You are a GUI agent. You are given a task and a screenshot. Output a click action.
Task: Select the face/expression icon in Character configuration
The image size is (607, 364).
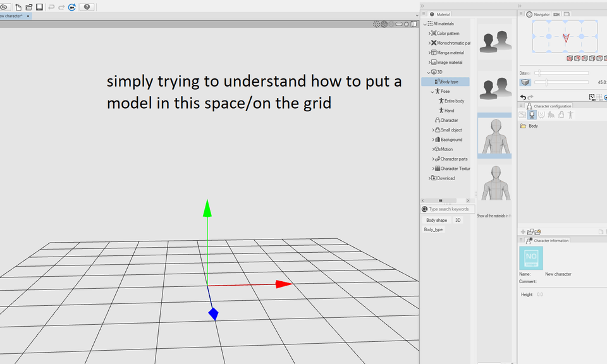[x=540, y=115]
